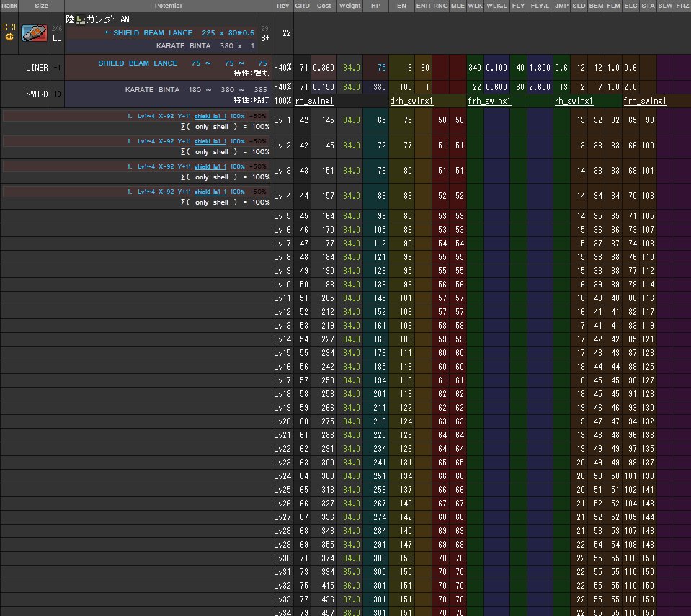Select the FLY column header
The width and height of the screenshot is (691, 616).
[518, 6]
